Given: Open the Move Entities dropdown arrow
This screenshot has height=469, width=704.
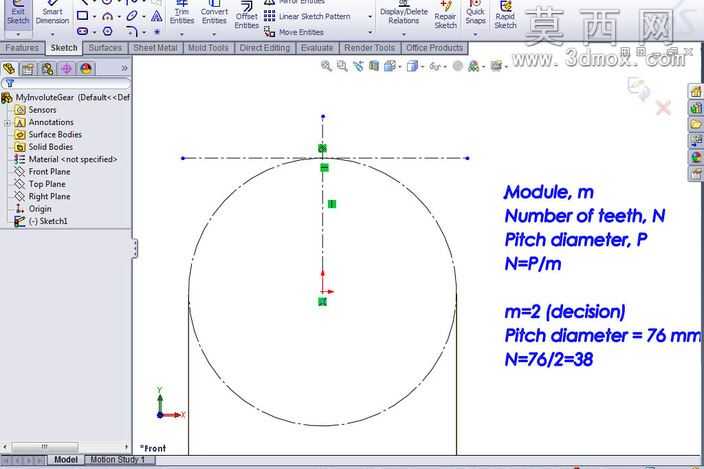Looking at the screenshot, I should pos(370,32).
